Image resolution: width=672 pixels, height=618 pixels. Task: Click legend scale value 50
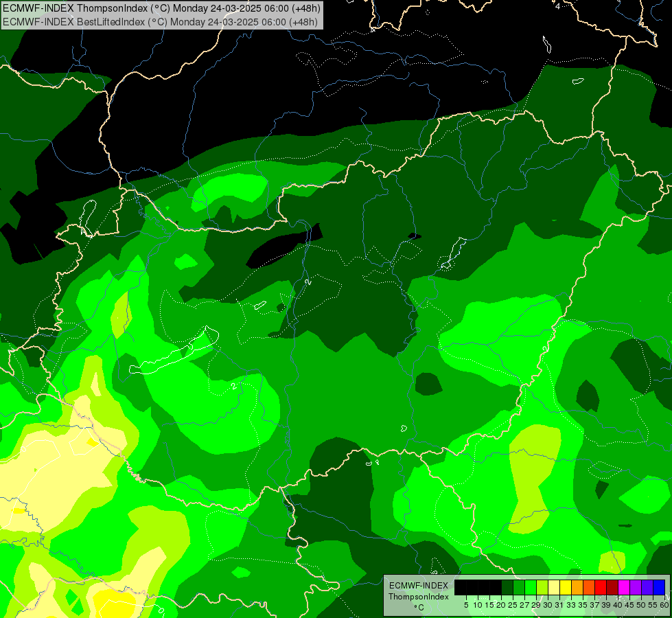pyautogui.click(x=642, y=605)
